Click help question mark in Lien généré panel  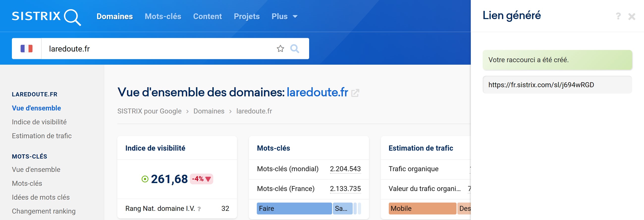pyautogui.click(x=618, y=16)
